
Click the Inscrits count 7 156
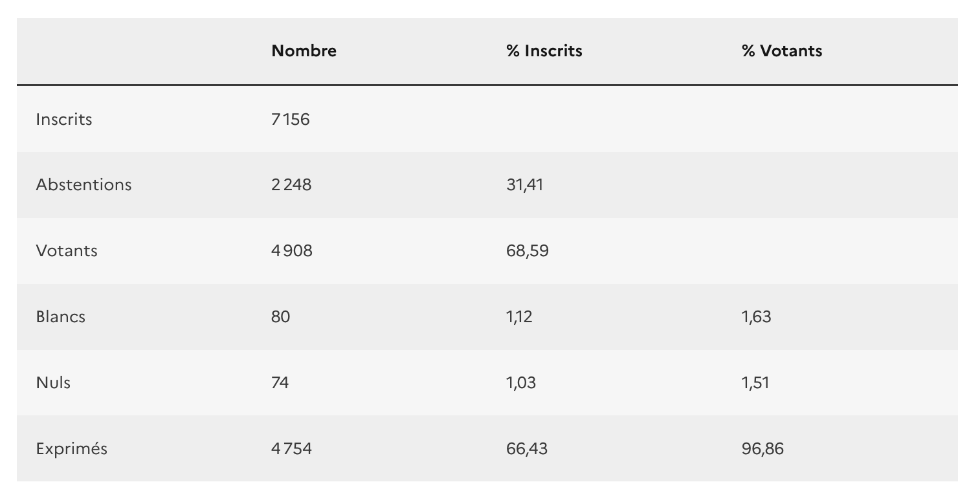click(291, 120)
